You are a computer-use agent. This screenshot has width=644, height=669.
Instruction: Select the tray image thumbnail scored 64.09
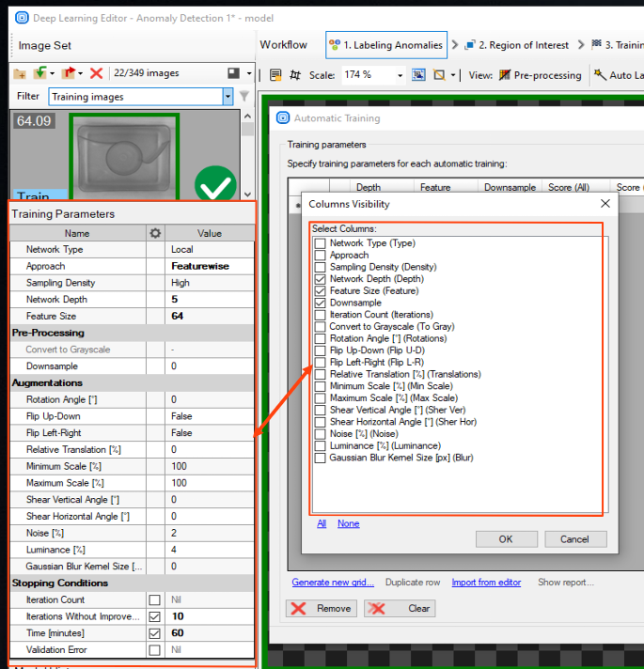[x=124, y=157]
